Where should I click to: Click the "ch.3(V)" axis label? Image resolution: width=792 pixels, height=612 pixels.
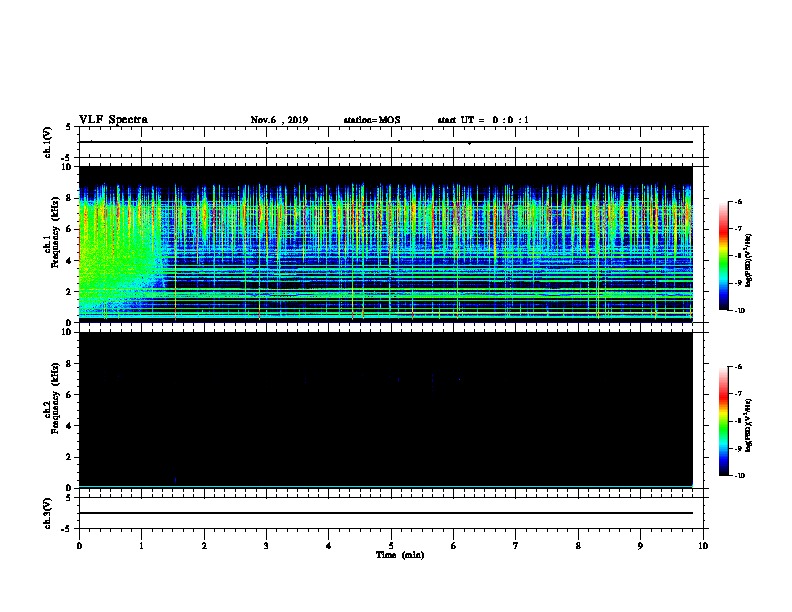47,513
